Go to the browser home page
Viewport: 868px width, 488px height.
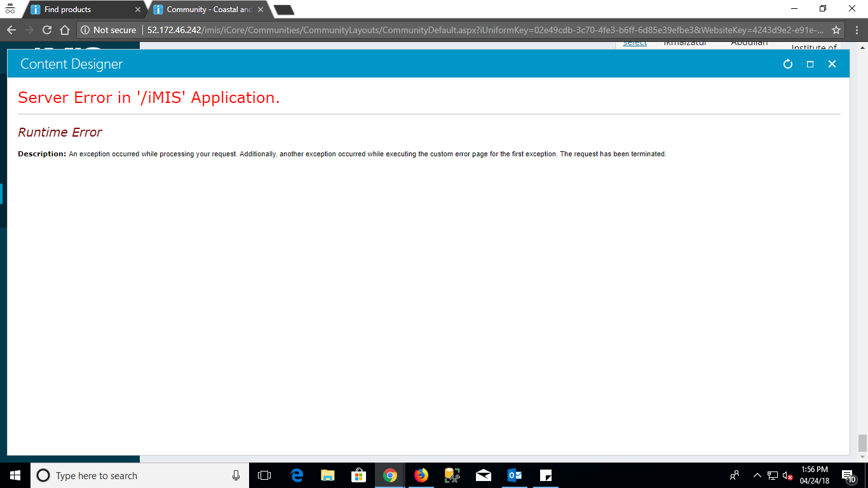coord(64,30)
